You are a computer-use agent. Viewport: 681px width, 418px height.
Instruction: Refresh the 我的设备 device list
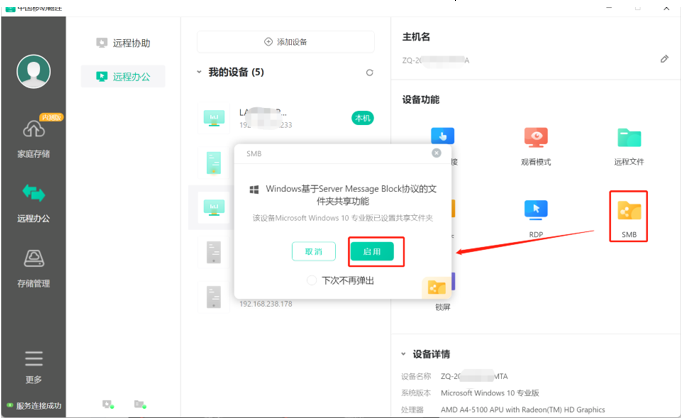click(x=370, y=73)
